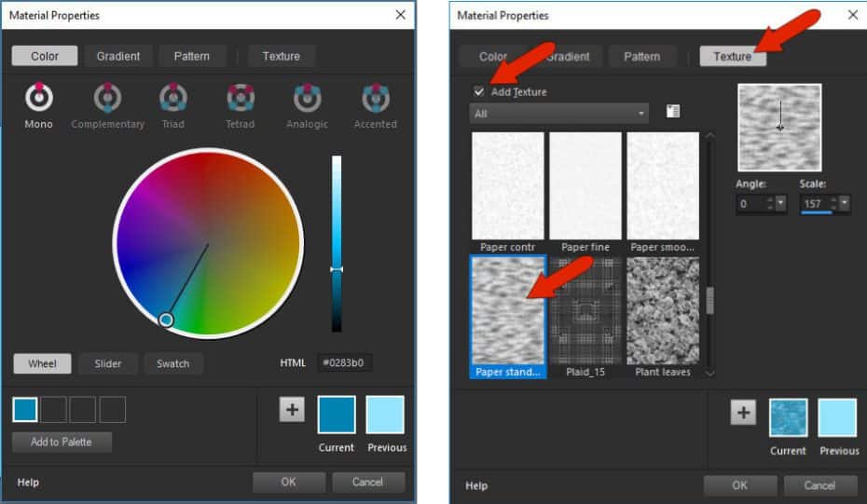Image resolution: width=867 pixels, height=504 pixels.
Task: Switch to Slider color view
Action: coord(108,363)
